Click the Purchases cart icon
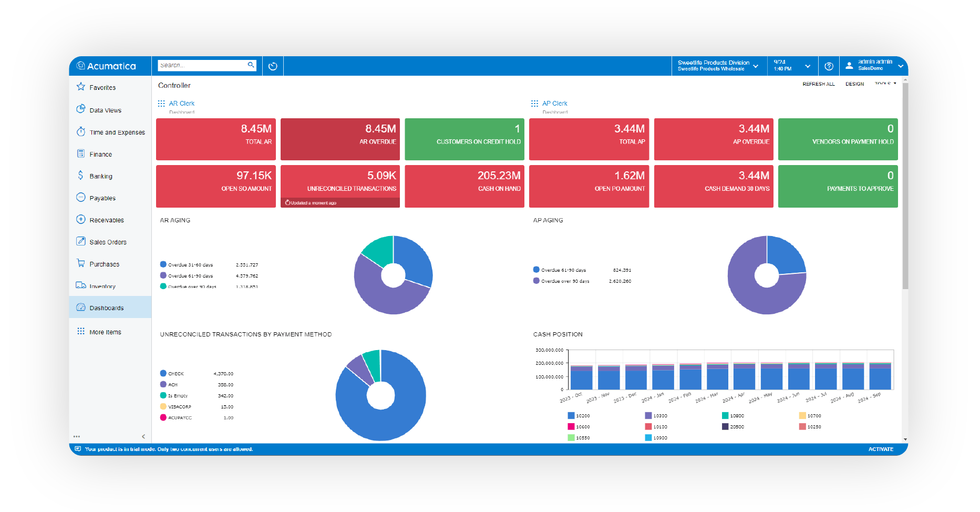 tap(81, 263)
